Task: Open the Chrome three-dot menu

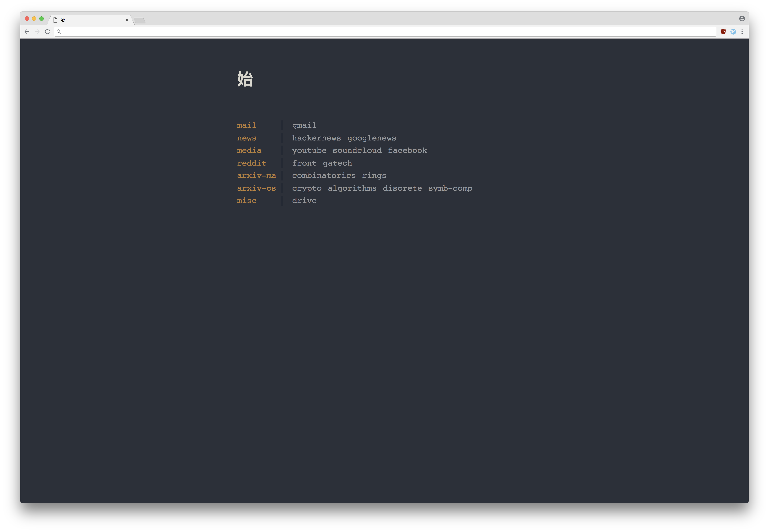Action: (x=742, y=32)
